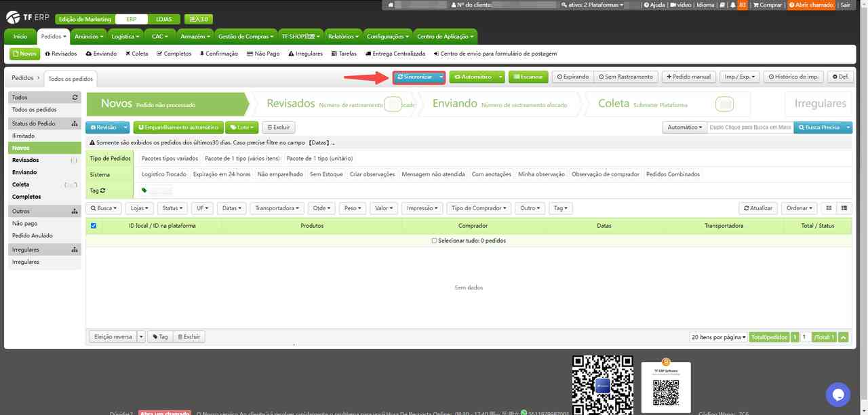Open the blue chat support bubble

pos(837,394)
